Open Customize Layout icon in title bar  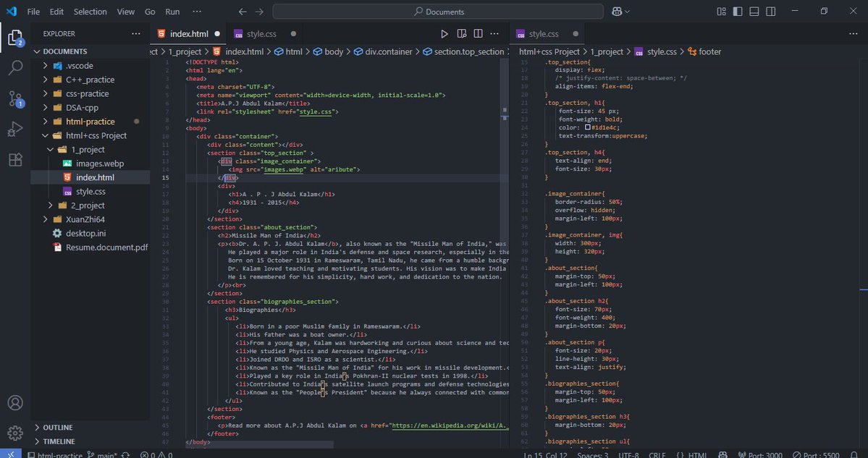tap(721, 12)
